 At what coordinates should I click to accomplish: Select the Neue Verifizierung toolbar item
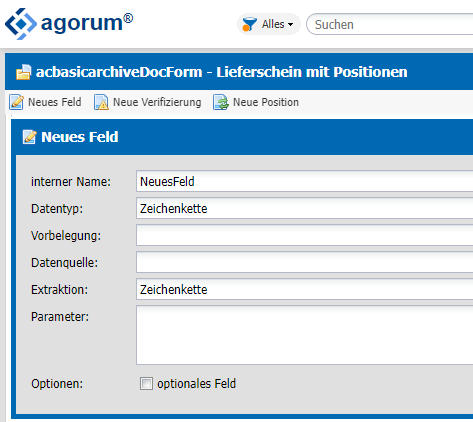[x=148, y=102]
